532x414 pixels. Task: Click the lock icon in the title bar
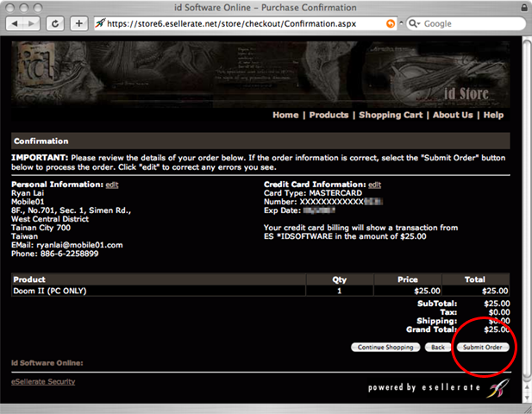[524, 7]
